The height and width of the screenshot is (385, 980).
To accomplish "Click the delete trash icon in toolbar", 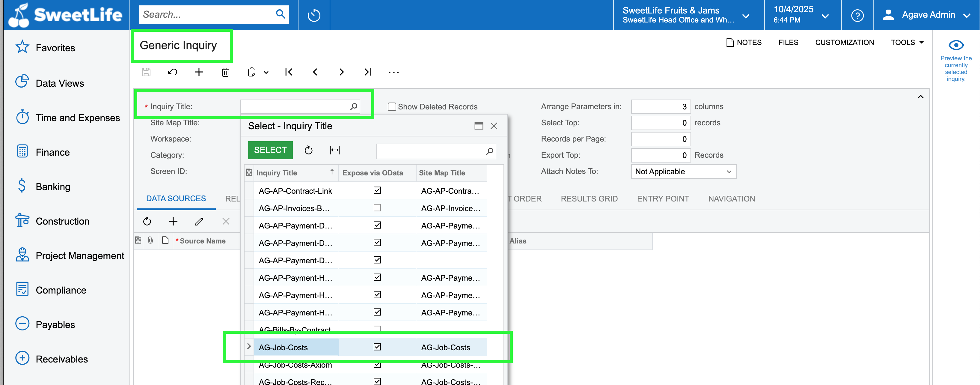I will point(225,72).
